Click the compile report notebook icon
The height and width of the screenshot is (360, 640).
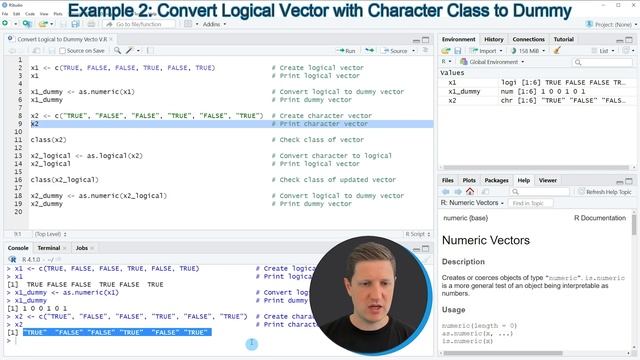coord(150,51)
